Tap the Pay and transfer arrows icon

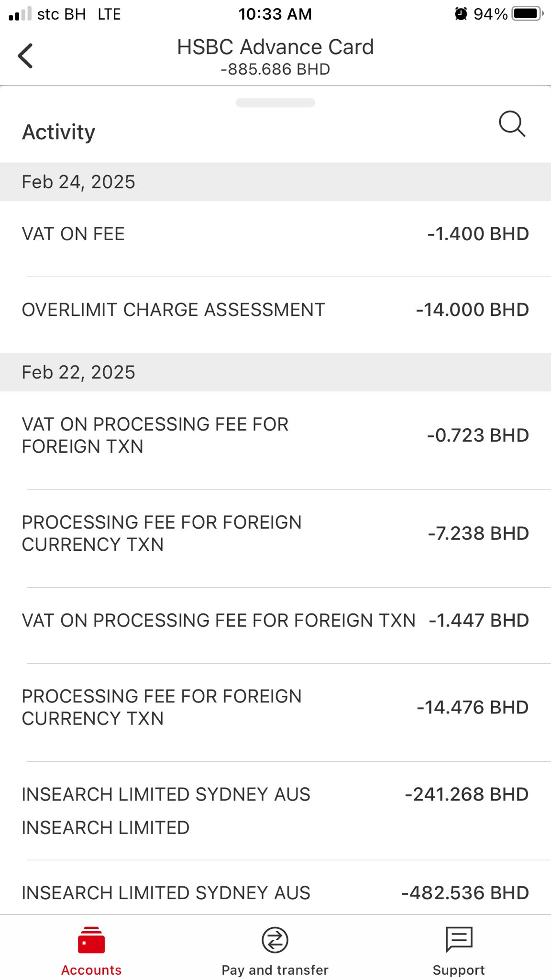pos(275,940)
